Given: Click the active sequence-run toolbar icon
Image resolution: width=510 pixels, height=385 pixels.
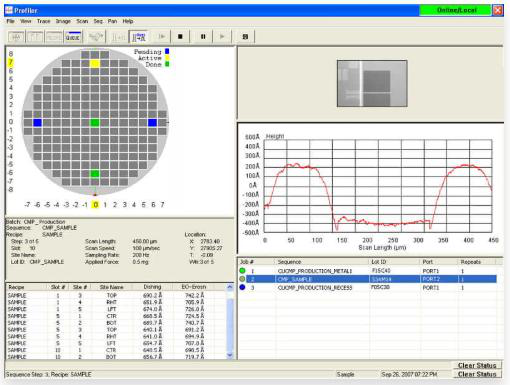Looking at the screenshot, I should pos(139,37).
